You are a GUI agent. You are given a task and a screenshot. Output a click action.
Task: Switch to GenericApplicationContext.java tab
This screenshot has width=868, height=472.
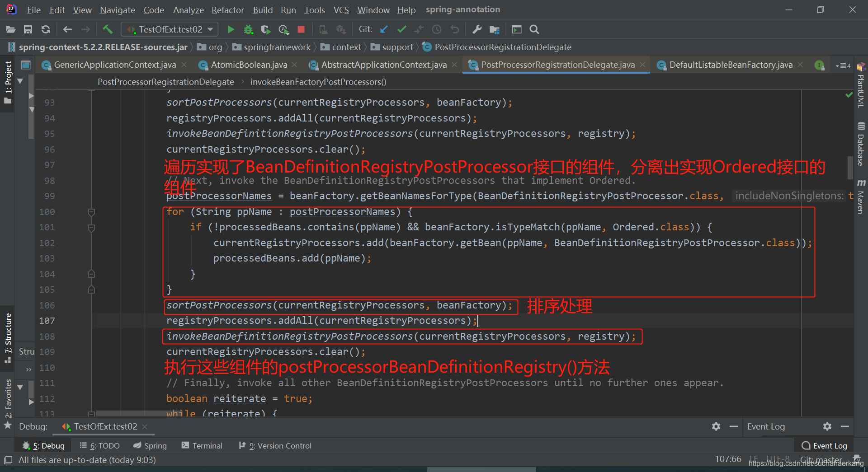[x=115, y=65]
